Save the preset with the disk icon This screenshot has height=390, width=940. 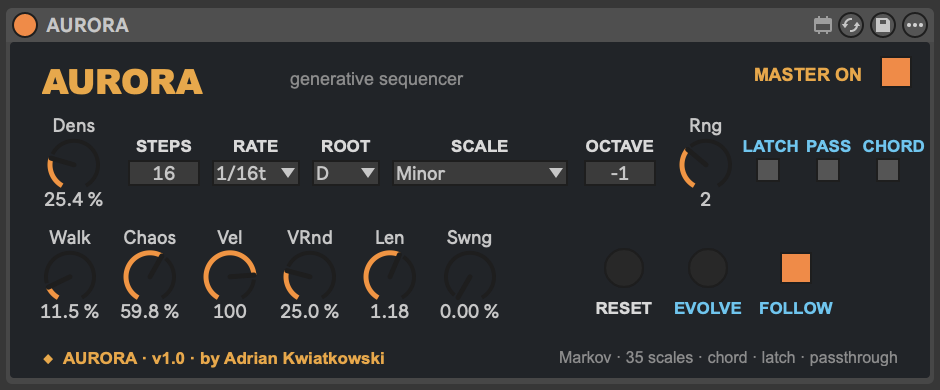(x=882, y=25)
